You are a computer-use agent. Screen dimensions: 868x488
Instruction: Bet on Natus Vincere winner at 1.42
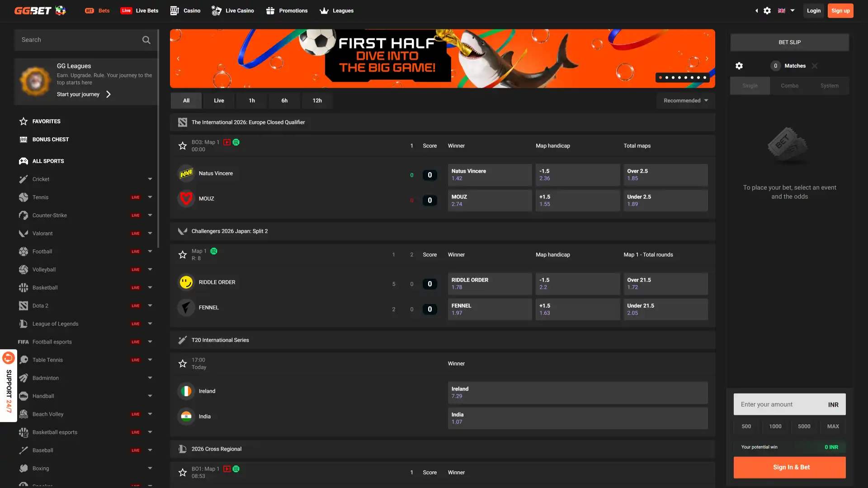click(x=490, y=175)
